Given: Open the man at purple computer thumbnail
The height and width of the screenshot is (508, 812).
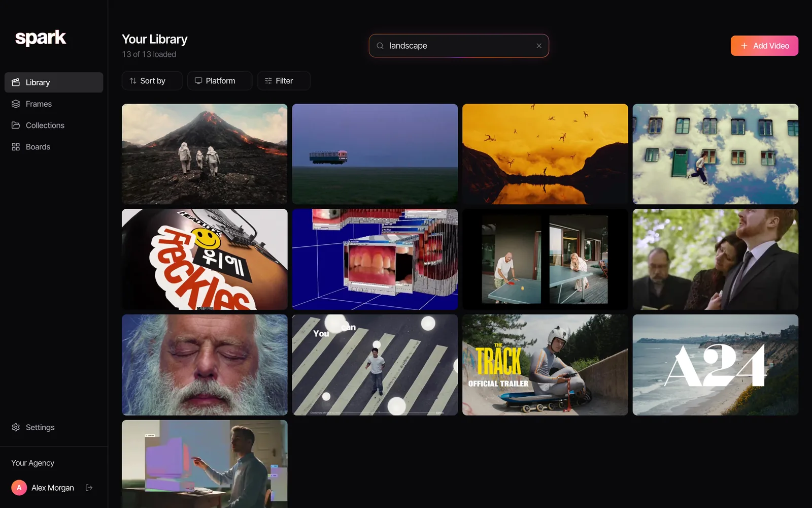Looking at the screenshot, I should (205, 464).
